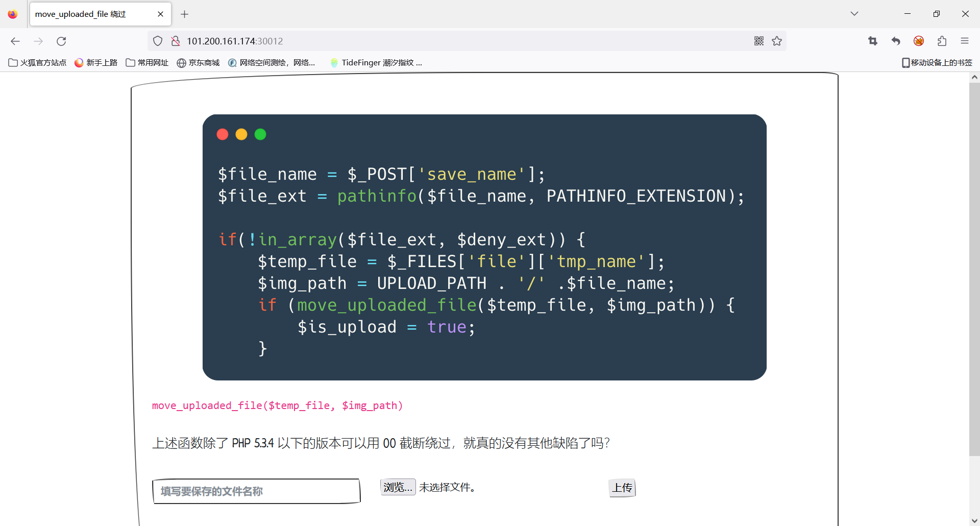Open the red blocked extension icon
This screenshot has height=526, width=980.
pyautogui.click(x=919, y=41)
